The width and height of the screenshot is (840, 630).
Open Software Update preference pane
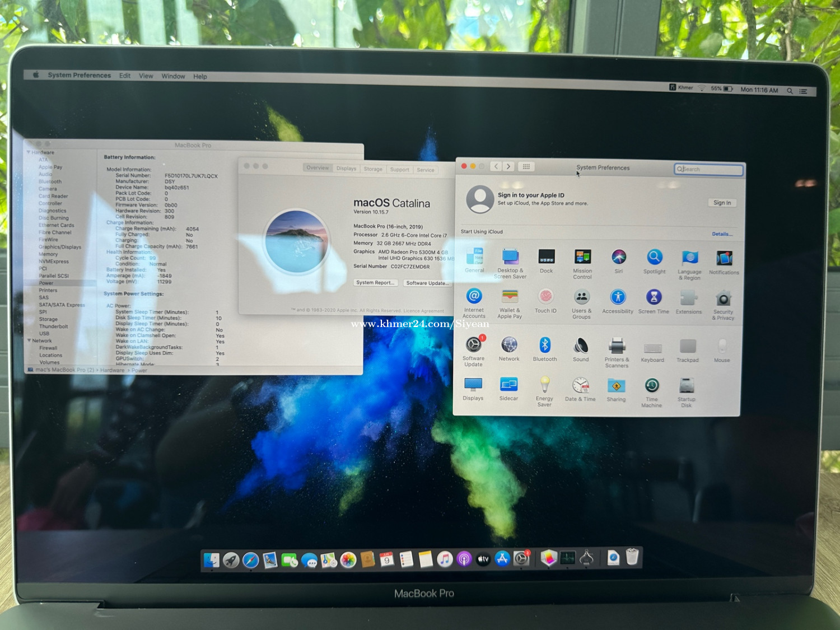(473, 351)
